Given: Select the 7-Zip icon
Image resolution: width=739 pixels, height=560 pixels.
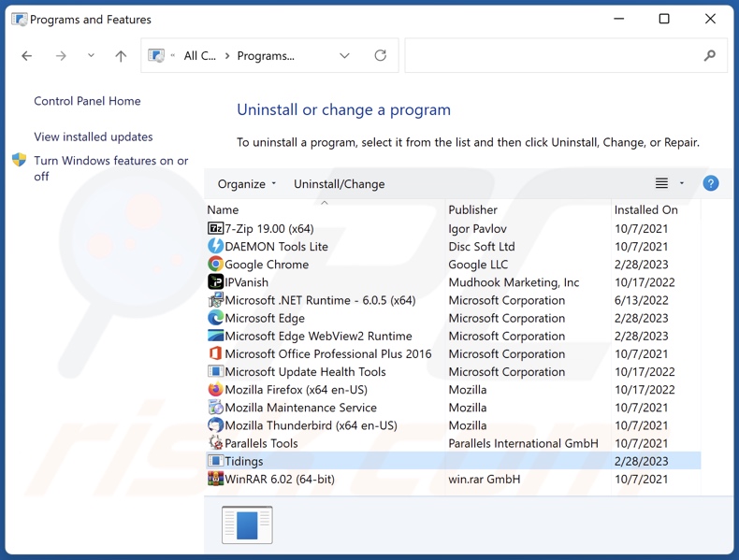Looking at the screenshot, I should click(215, 228).
